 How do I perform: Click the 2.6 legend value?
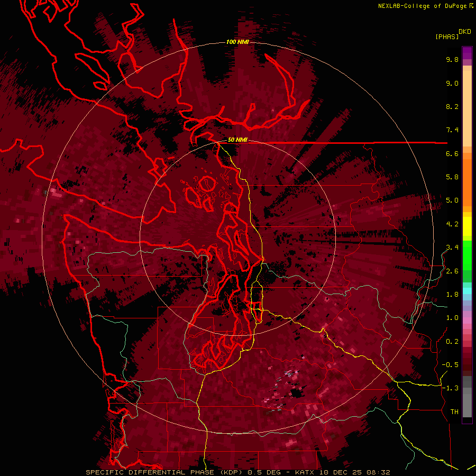pos(452,271)
